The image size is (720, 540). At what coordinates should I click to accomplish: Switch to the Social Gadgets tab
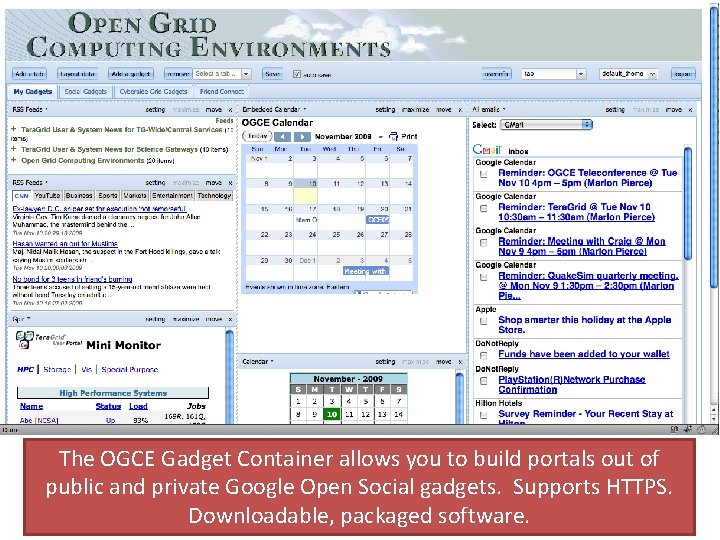click(x=85, y=91)
